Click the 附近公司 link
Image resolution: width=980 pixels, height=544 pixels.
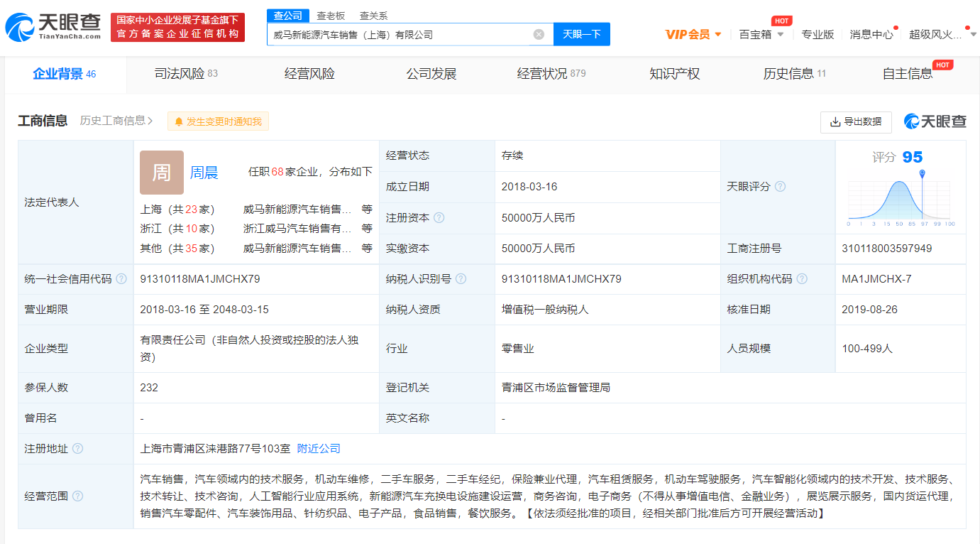(x=319, y=449)
